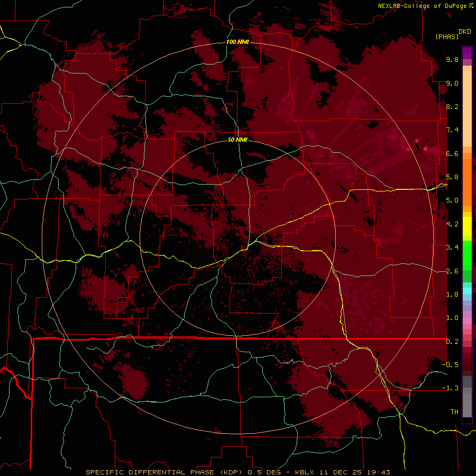Image resolution: width=476 pixels, height=476 pixels.
Task: Click the KDP product caption at bottom
Action: click(x=238, y=472)
